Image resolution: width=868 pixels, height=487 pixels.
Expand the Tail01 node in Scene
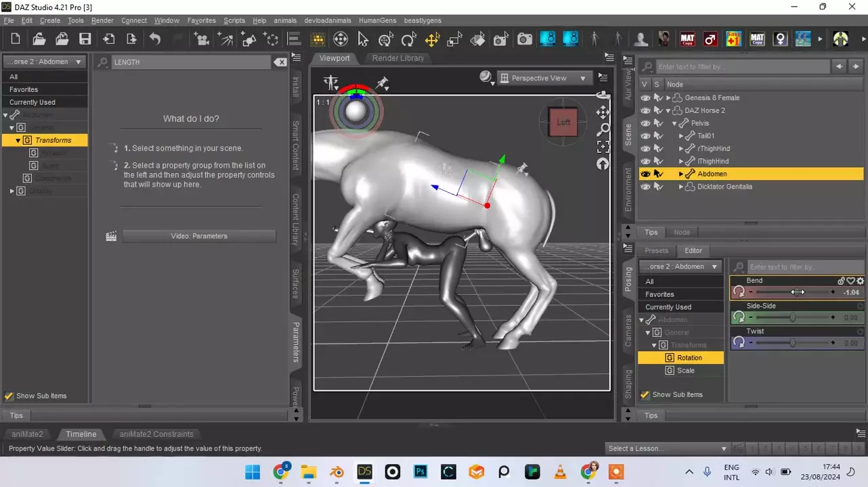pos(681,136)
